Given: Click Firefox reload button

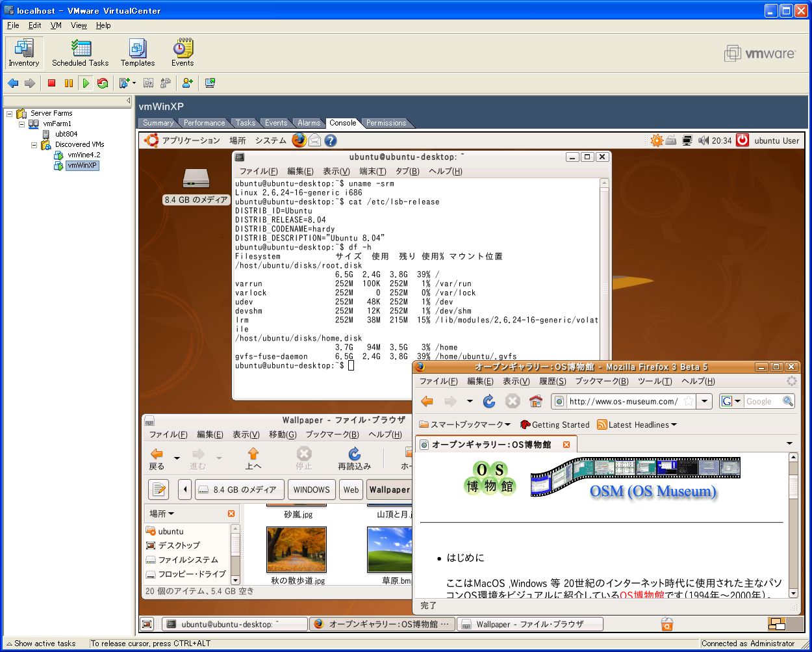Looking at the screenshot, I should click(x=489, y=401).
